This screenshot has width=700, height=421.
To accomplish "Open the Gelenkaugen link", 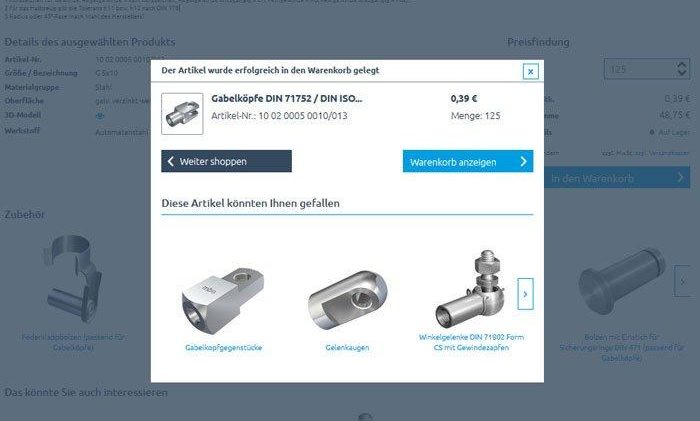I will coord(347,347).
